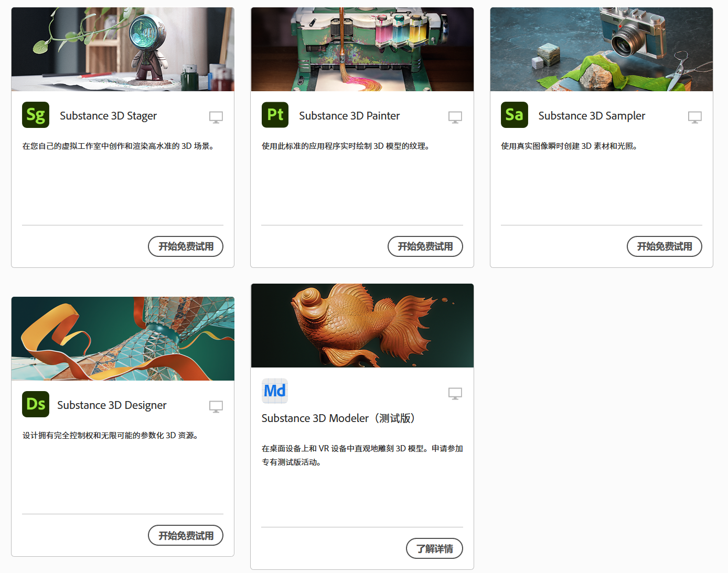This screenshot has width=728, height=573.
Task: Click the desktop monitor icon on Modeler card
Action: (x=455, y=393)
